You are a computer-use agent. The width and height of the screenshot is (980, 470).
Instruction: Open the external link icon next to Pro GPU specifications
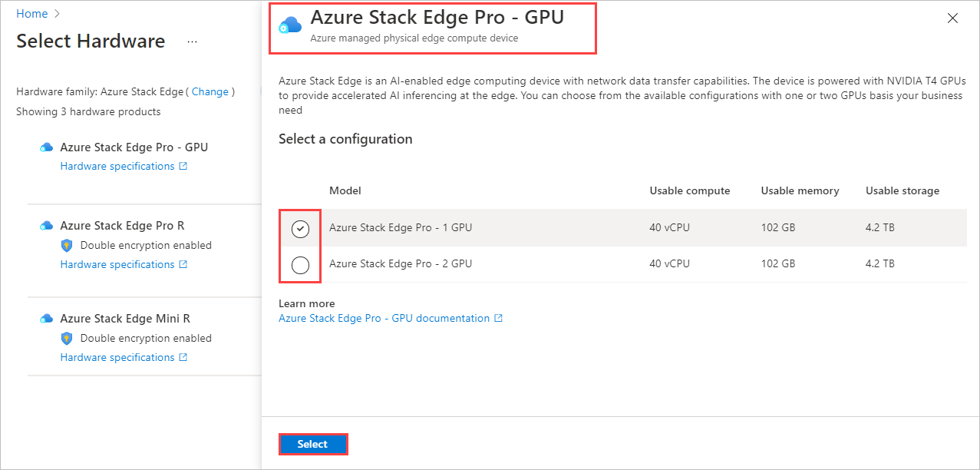183,165
